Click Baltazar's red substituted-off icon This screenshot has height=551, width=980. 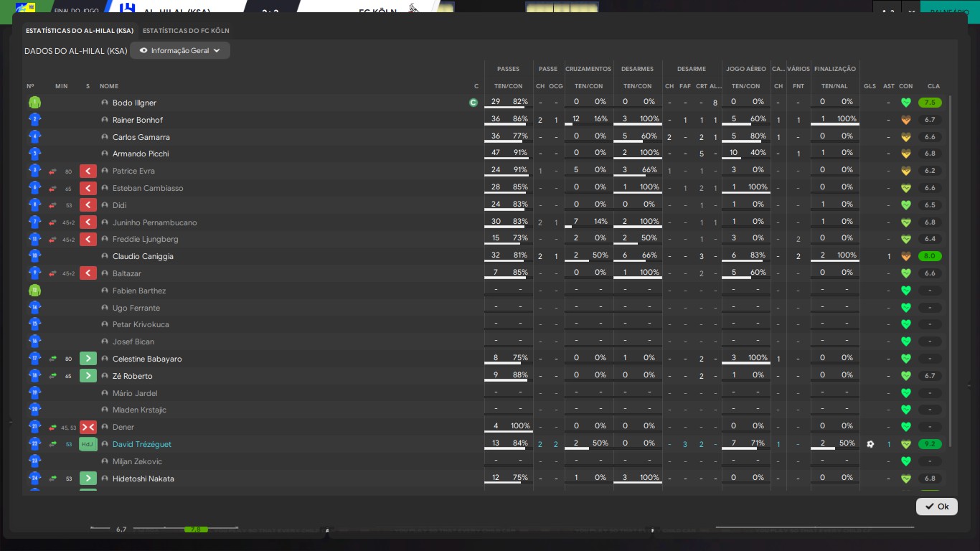click(x=88, y=273)
